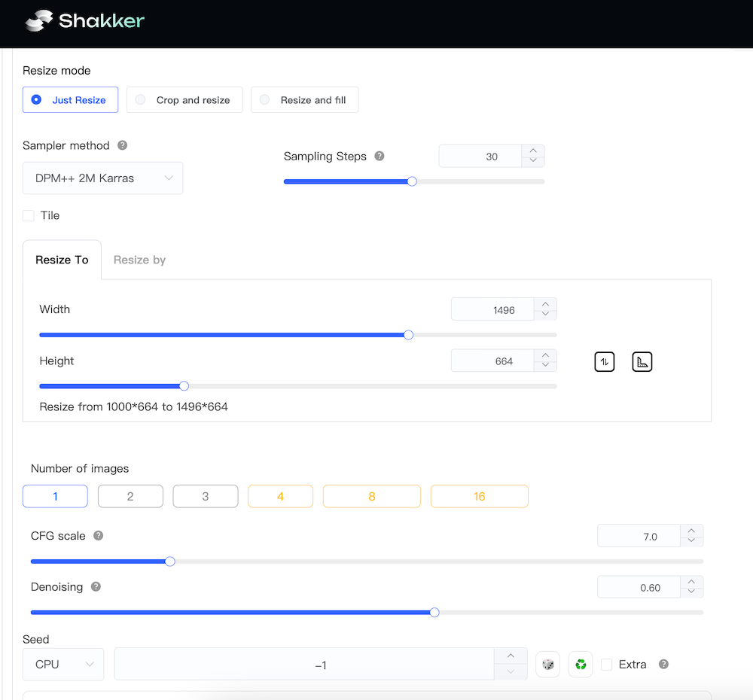Open the CPU seed source dropdown
Screen dimensions: 753x700
point(63,665)
